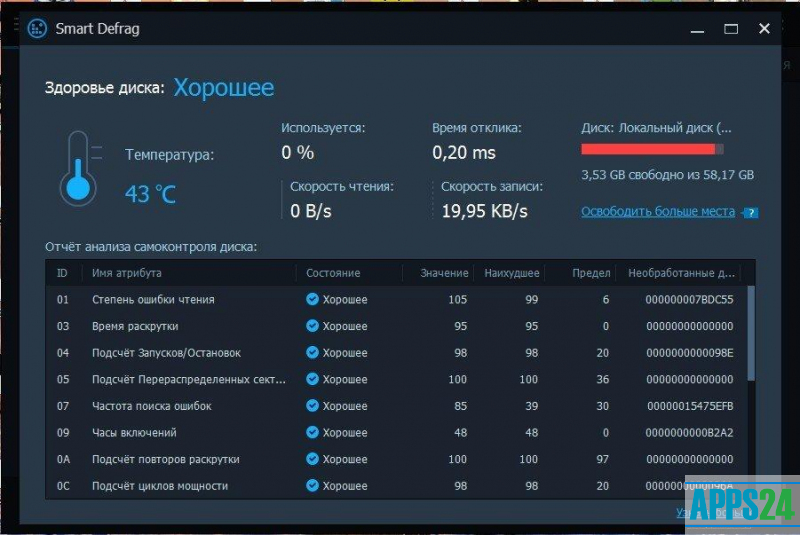The height and width of the screenshot is (535, 800).
Task: Select the Подсчёт Перераспределенных сект... attribute
Action: pyautogui.click(x=188, y=379)
